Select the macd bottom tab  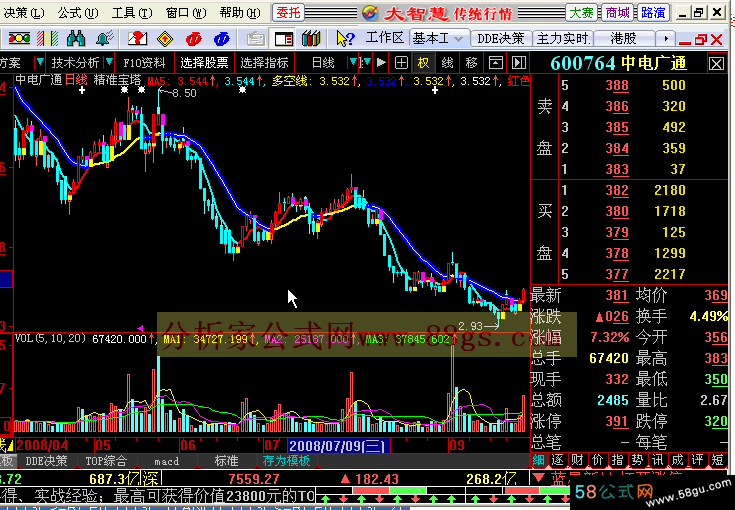pos(167,461)
